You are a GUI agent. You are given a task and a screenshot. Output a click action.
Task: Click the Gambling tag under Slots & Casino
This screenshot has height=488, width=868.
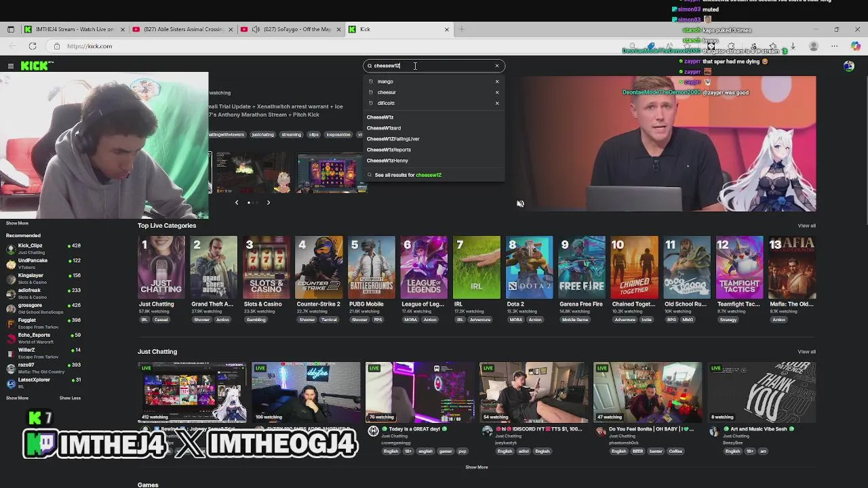tap(256, 320)
